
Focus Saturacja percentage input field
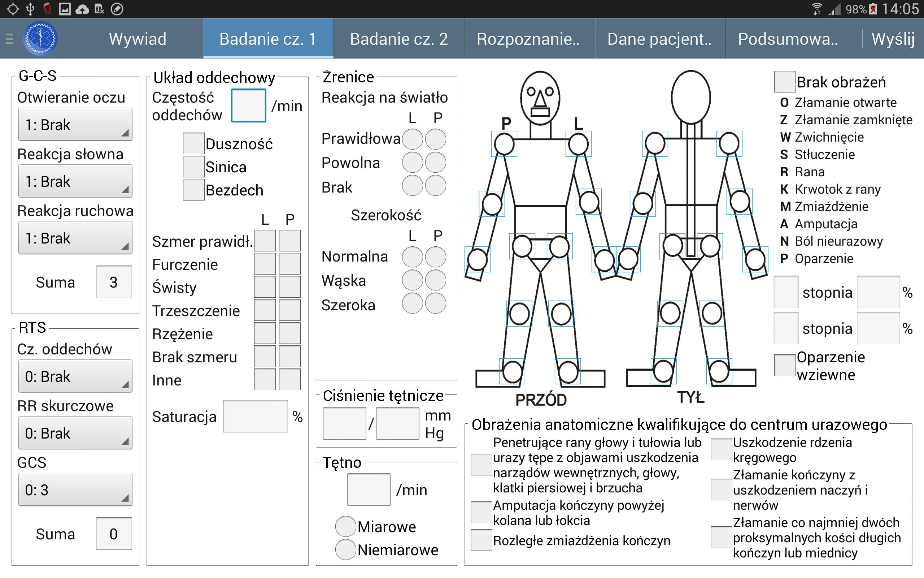click(x=256, y=416)
